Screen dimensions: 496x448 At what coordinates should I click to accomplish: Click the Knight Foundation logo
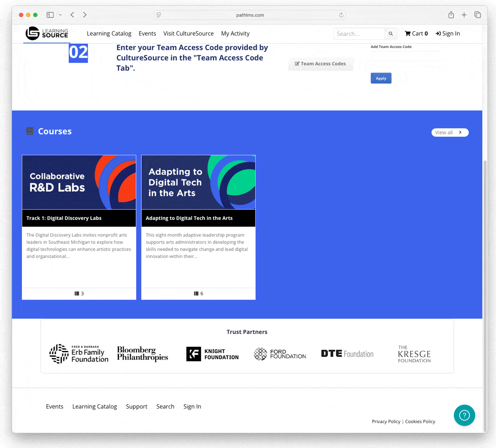click(213, 354)
